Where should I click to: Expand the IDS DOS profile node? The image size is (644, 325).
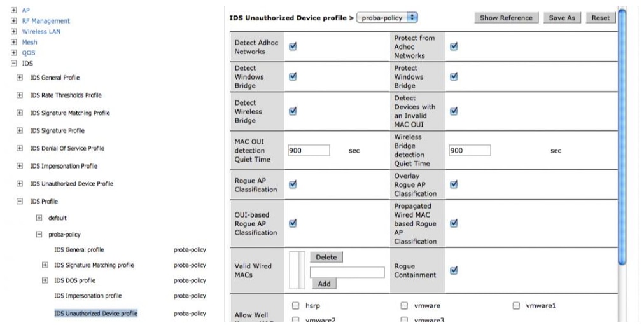45,280
